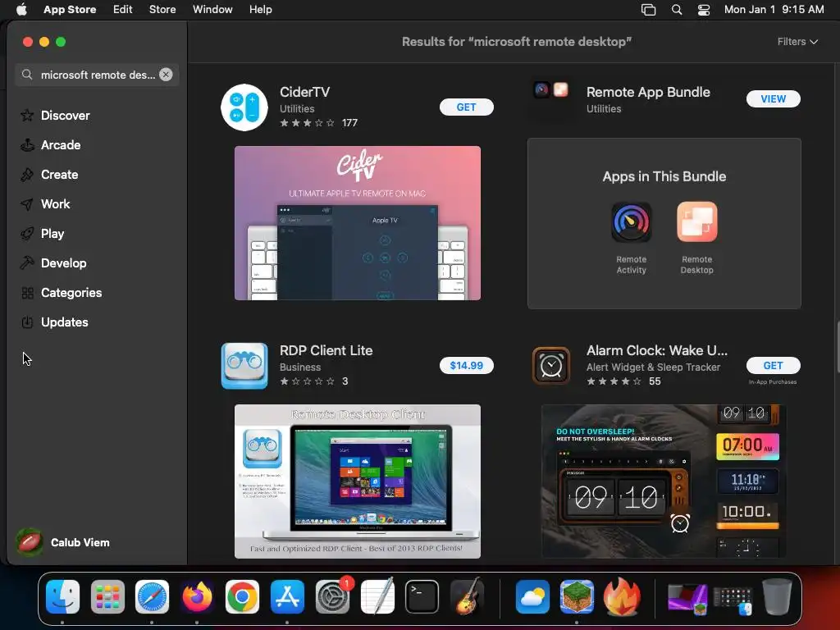Image resolution: width=840 pixels, height=630 pixels.
Task: Click the Develop hammer icon in sidebar
Action: (27, 263)
